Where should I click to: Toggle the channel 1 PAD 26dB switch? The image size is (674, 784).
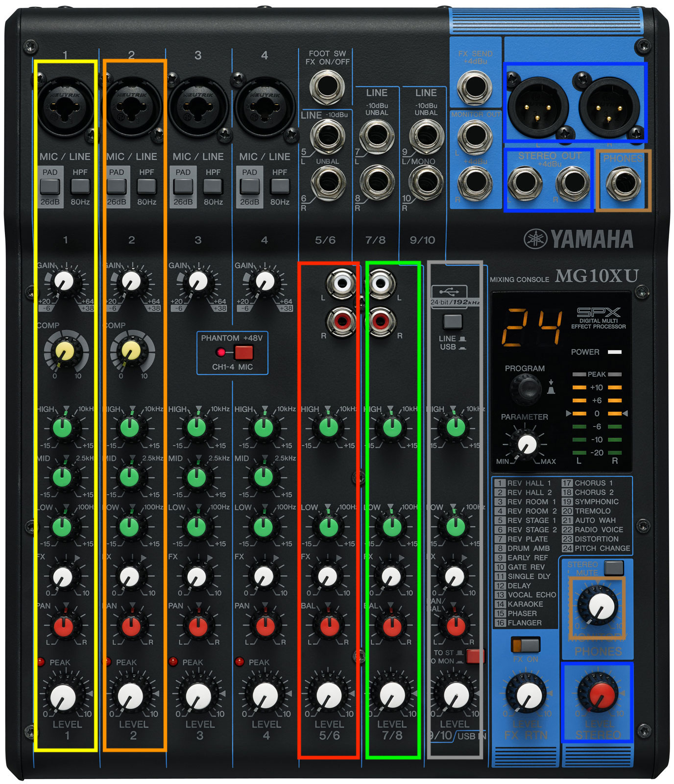(49, 186)
